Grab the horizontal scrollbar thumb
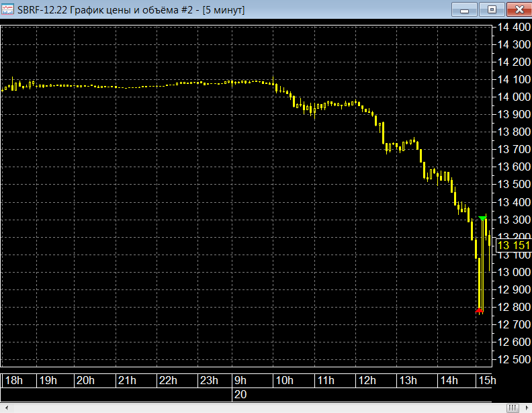 coord(513,408)
